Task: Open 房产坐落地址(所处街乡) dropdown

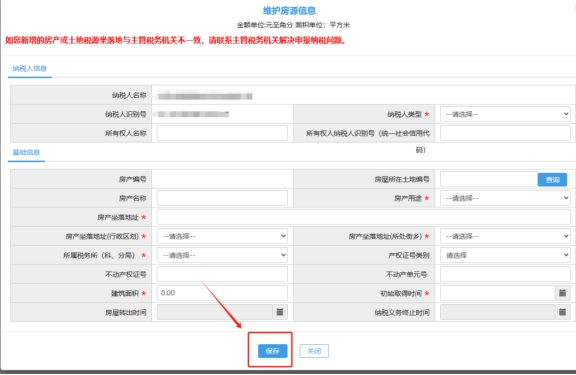Action: [x=505, y=236]
